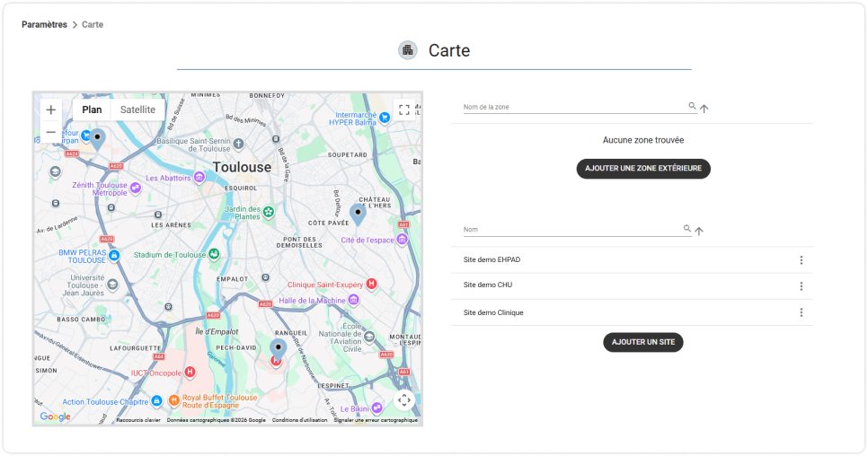Click Jardin des Plantes park icon
This screenshot has width=868, height=456.
pos(269,212)
